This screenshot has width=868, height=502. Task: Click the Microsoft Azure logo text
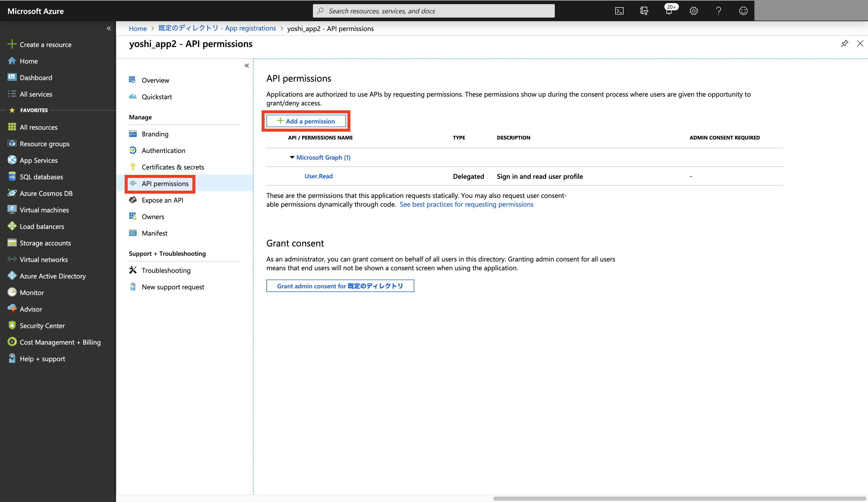pyautogui.click(x=35, y=11)
